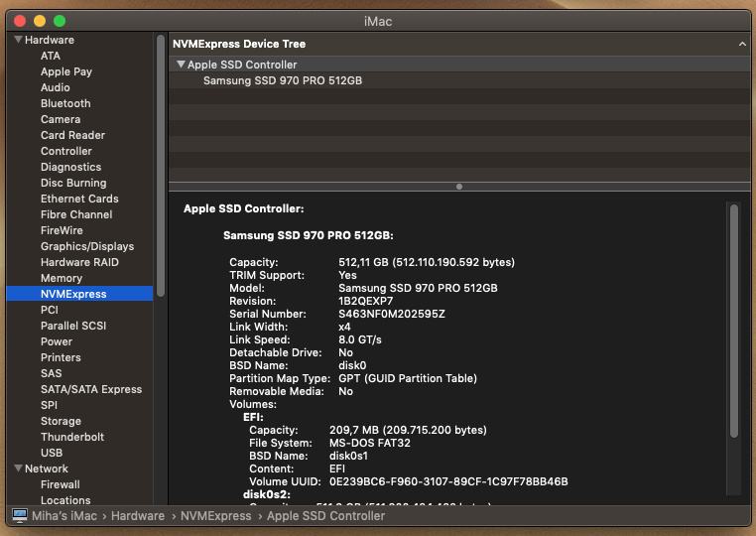
Task: Click the 512,11 GB capacity value
Action: click(427, 262)
